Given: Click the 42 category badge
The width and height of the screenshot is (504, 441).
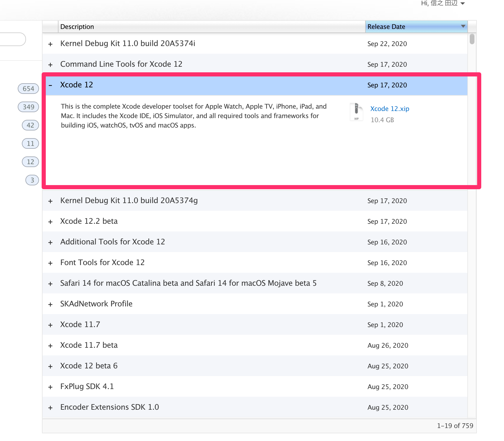Looking at the screenshot, I should point(30,125).
